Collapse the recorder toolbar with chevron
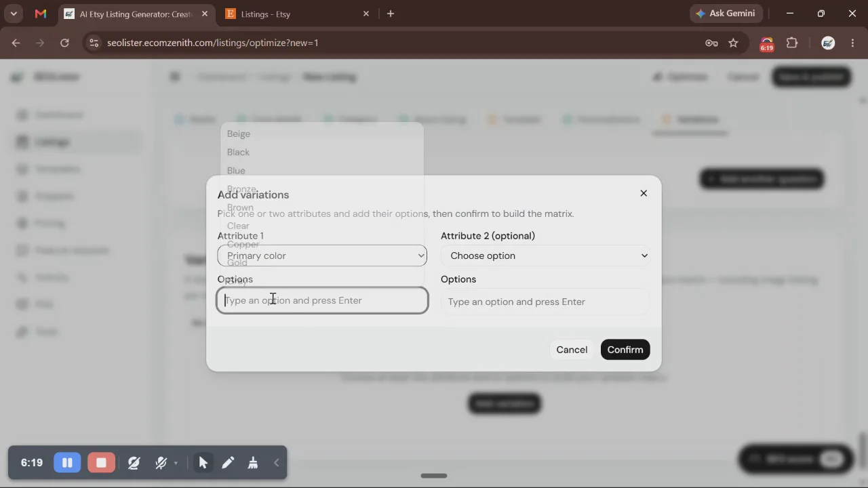 click(x=277, y=463)
